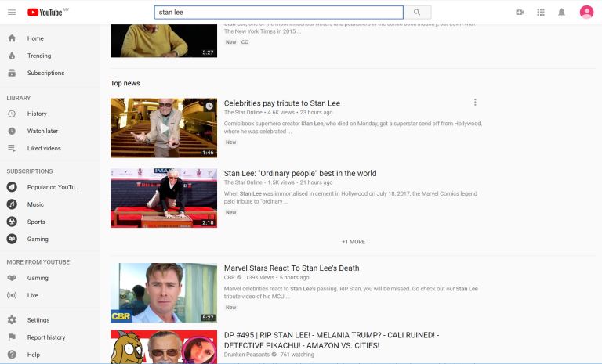
Task: Open Settings from the sidebar
Action: 38,320
